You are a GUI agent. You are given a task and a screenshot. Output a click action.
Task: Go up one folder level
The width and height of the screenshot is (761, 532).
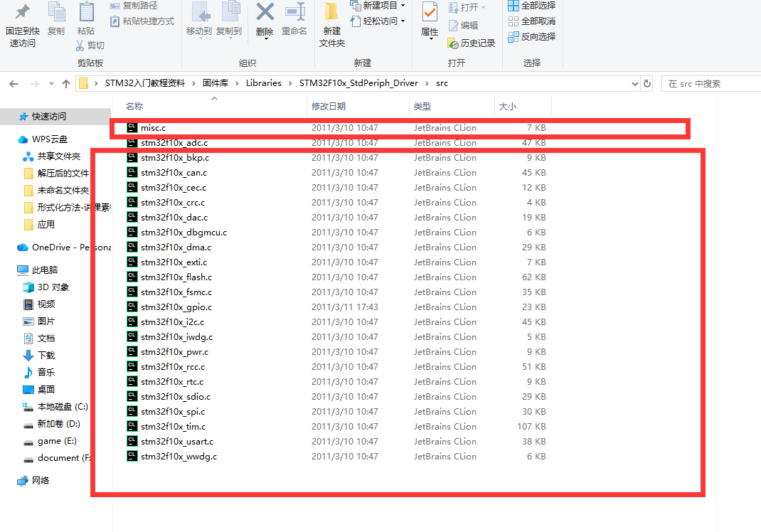[66, 83]
